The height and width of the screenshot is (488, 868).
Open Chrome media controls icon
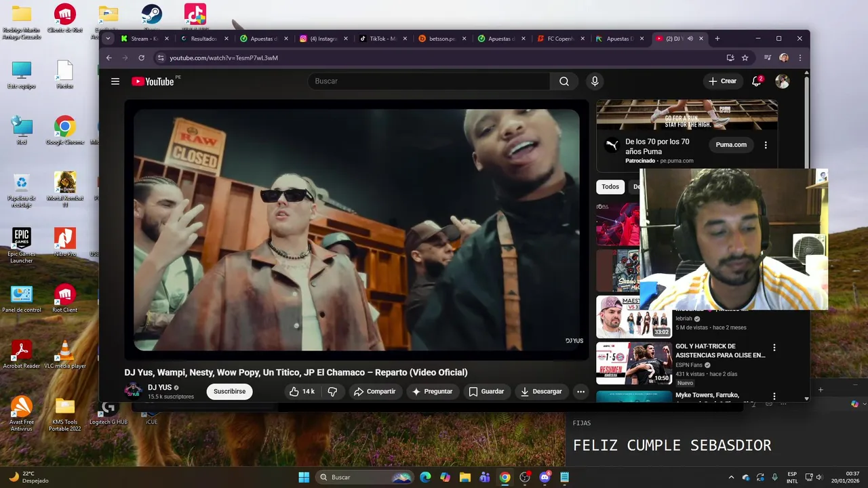point(768,58)
